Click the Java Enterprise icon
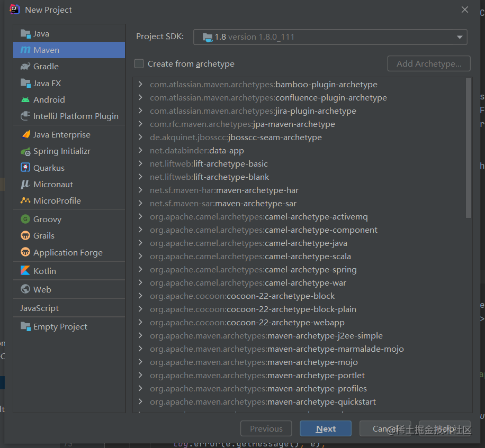Screen dimensions: 485x448 coord(26,134)
